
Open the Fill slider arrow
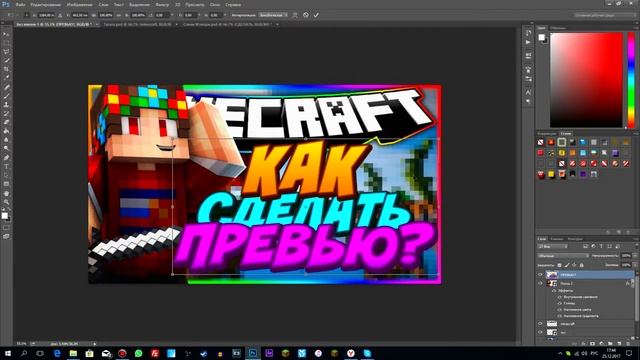click(635, 265)
